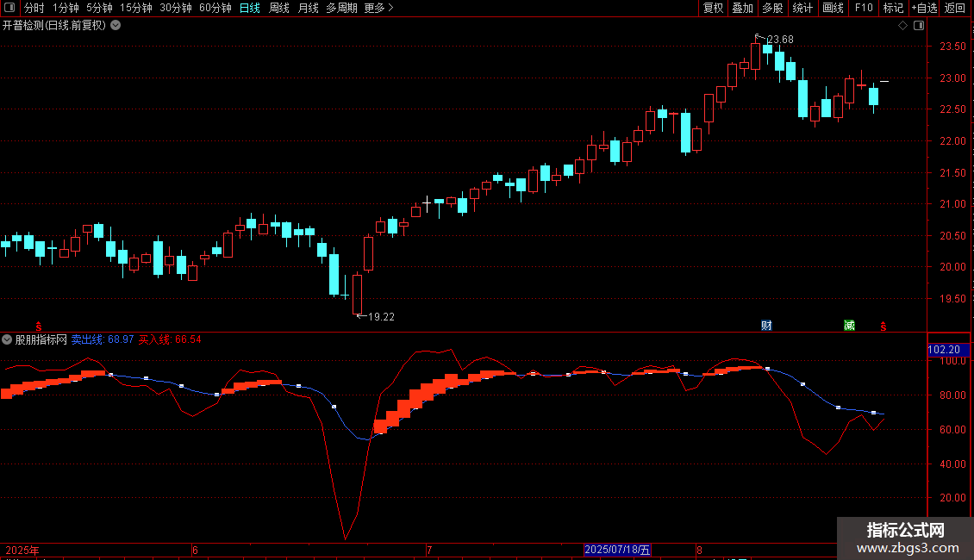Open the 开普检测 indicator dropdown arrow
This screenshot has height=560, width=974.
(116, 26)
